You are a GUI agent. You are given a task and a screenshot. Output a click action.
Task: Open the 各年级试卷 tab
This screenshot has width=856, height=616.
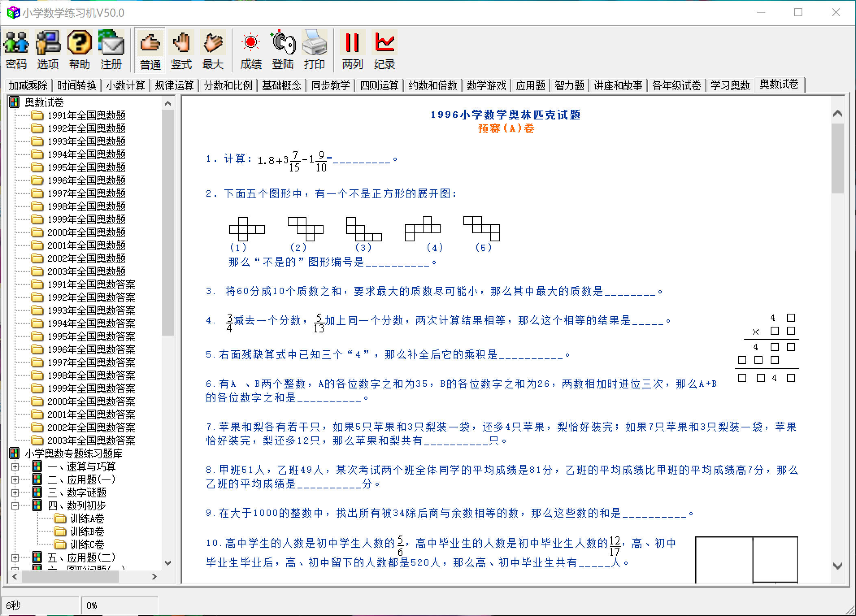tap(676, 85)
